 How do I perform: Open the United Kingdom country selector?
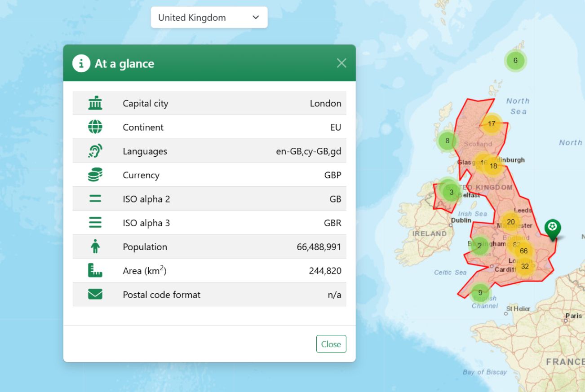point(208,17)
